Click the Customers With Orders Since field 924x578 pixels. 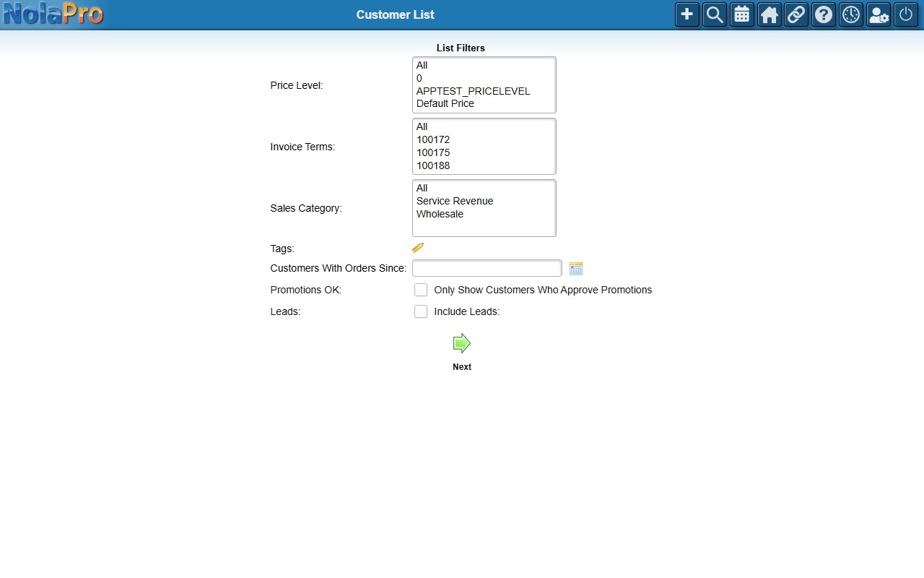[487, 268]
